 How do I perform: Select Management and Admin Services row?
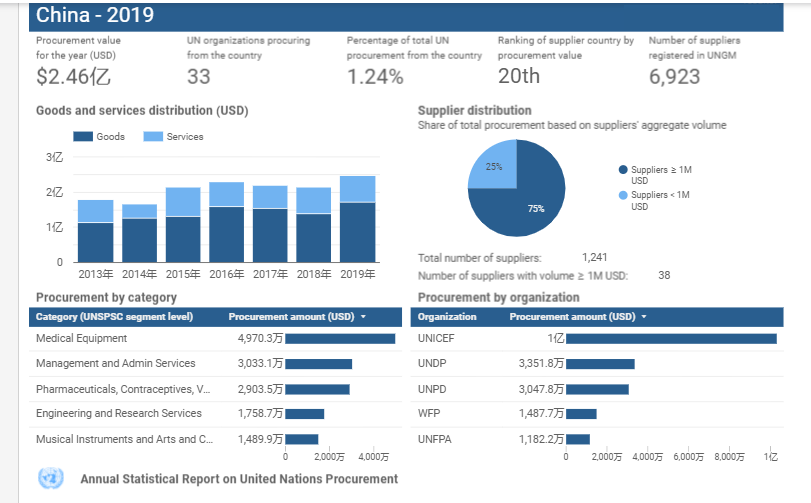click(x=215, y=363)
